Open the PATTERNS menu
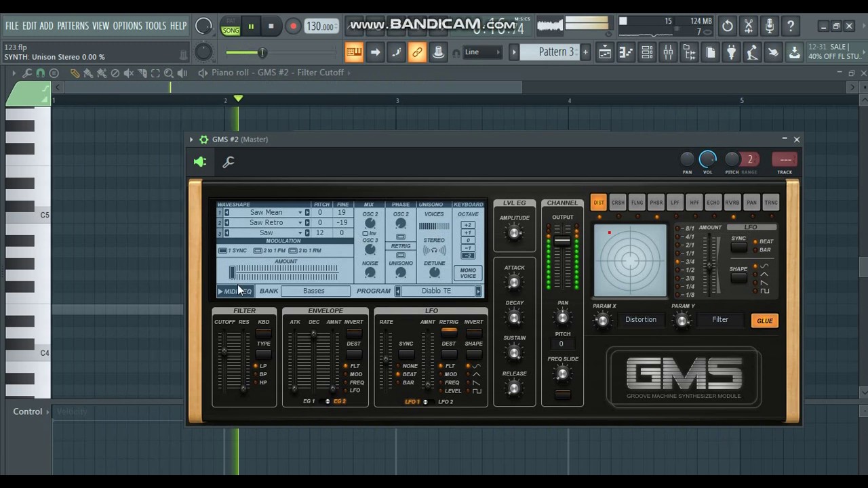 coord(73,26)
